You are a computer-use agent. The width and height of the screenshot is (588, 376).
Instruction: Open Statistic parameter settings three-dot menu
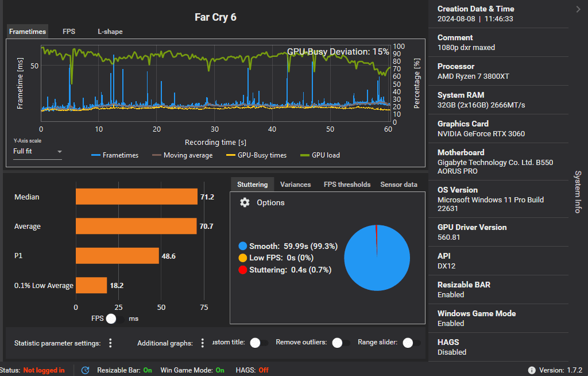(x=110, y=343)
